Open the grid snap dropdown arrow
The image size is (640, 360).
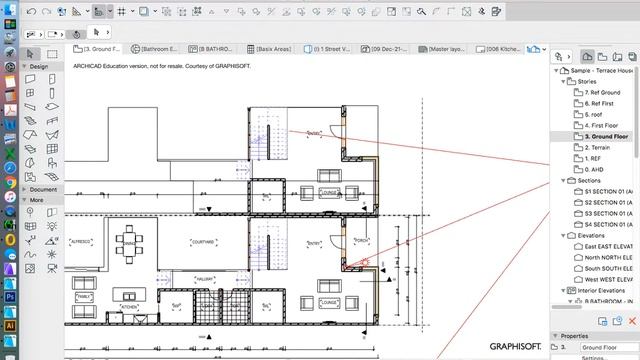pyautogui.click(x=133, y=11)
